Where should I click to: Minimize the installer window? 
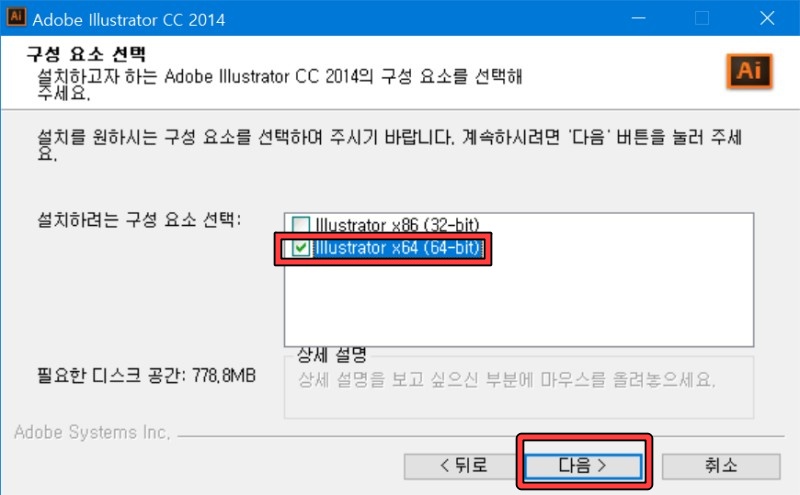click(638, 18)
